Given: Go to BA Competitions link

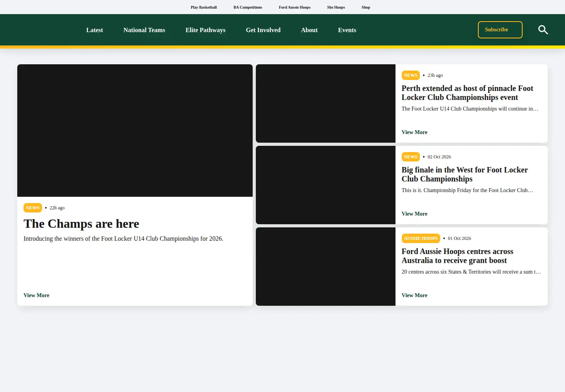Looking at the screenshot, I should pyautogui.click(x=248, y=7).
